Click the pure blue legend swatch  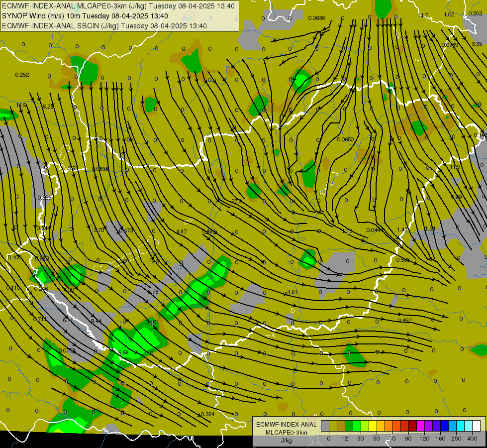pos(445,426)
